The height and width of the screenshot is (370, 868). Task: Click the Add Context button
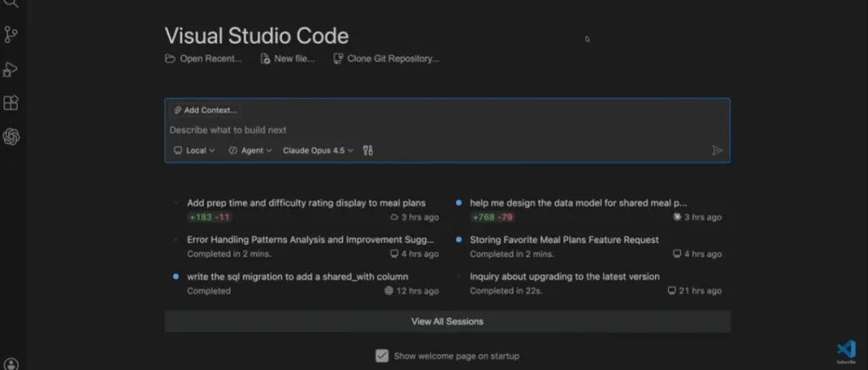point(206,110)
